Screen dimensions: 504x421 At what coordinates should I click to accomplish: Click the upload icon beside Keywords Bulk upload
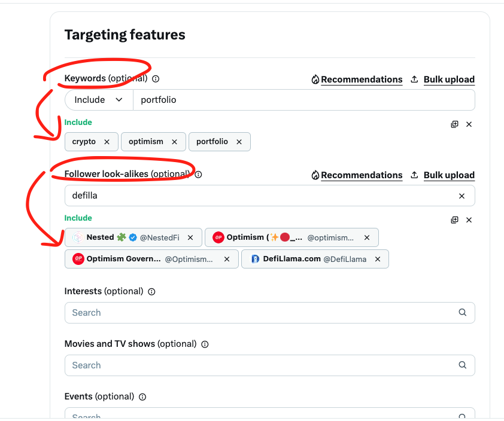(x=414, y=78)
